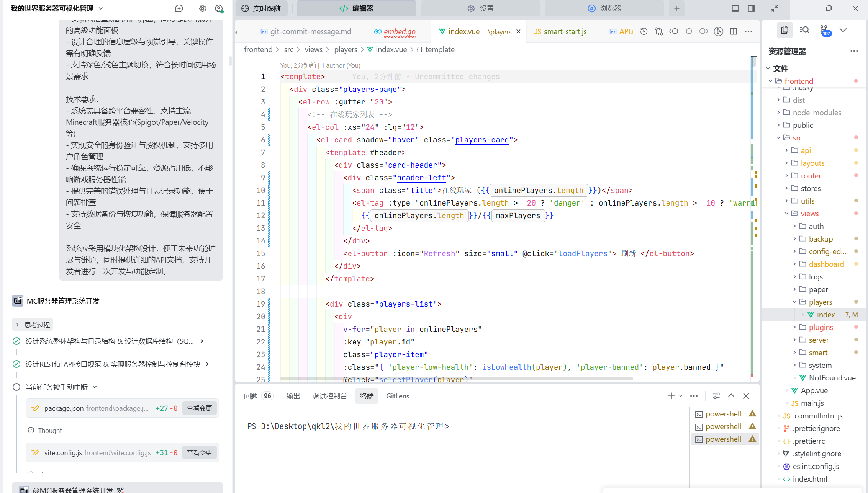Expand the 设计RESTful API接口规范 step
Screen dimensions: 868x493
tap(207, 364)
